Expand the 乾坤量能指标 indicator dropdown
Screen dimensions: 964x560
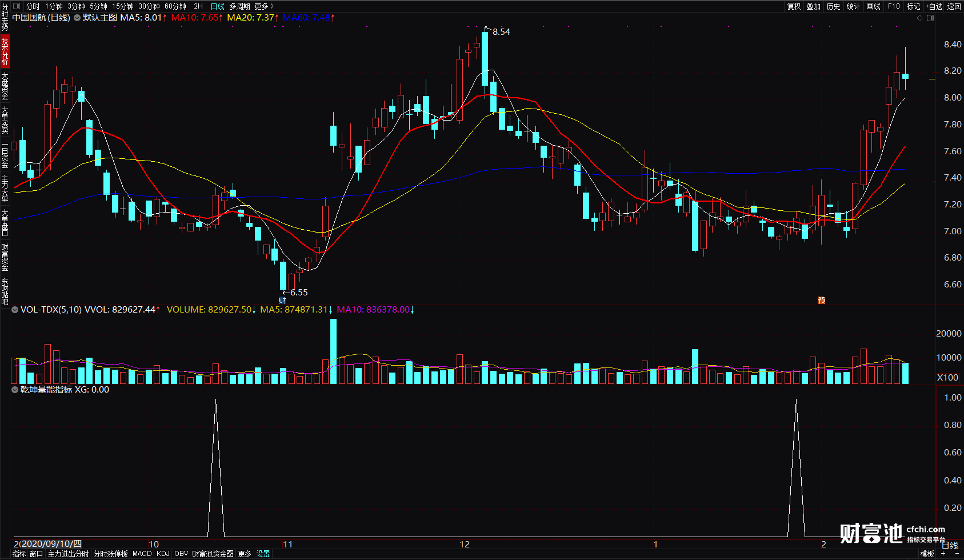pos(15,390)
